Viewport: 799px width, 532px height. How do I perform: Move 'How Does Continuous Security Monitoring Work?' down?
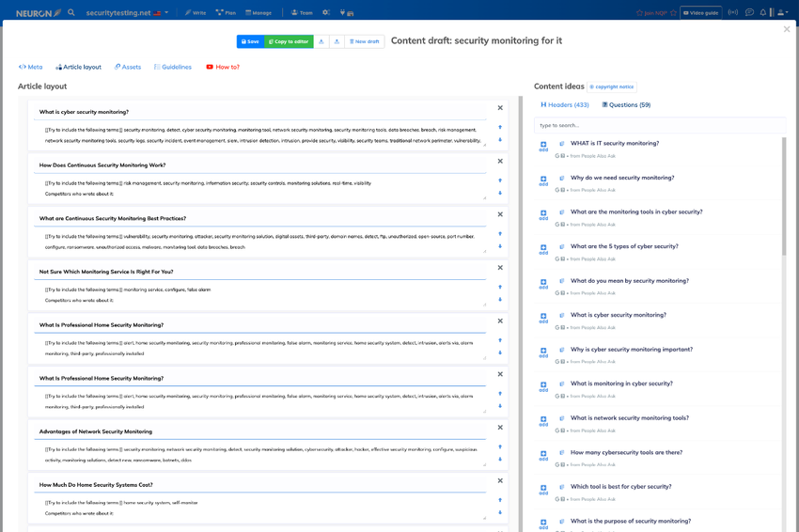[500, 193]
